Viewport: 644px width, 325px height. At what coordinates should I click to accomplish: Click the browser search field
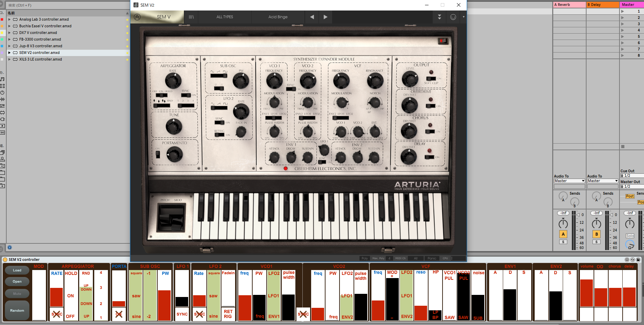click(x=67, y=5)
